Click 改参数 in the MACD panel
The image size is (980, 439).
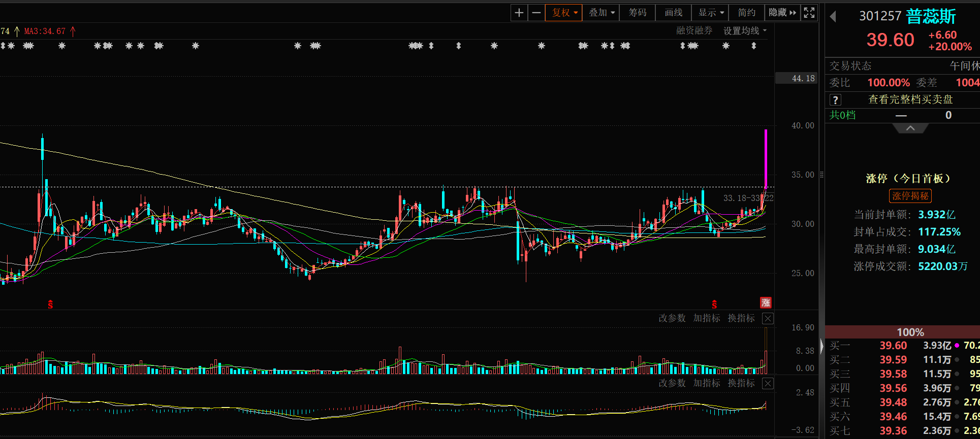[x=672, y=383]
